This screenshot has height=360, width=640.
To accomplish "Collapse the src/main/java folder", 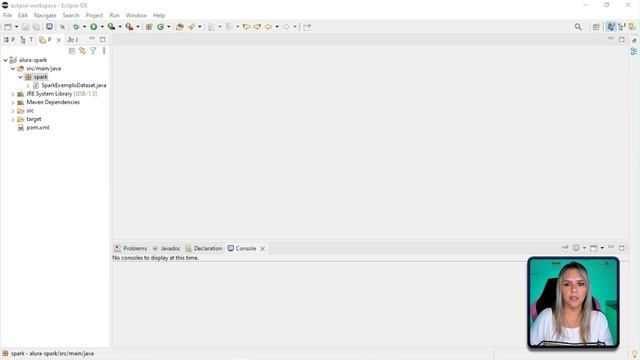I will (13, 69).
